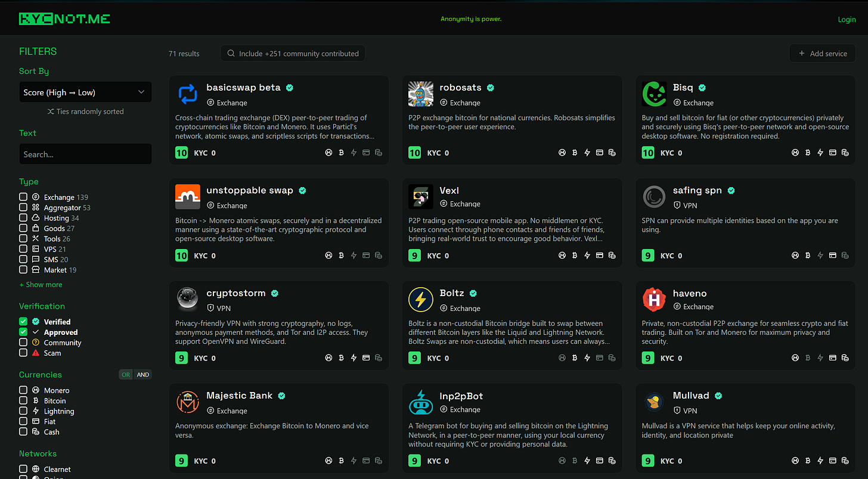The height and width of the screenshot is (479, 868).
Task: Open the basicswap beta logo icon
Action: point(188,94)
